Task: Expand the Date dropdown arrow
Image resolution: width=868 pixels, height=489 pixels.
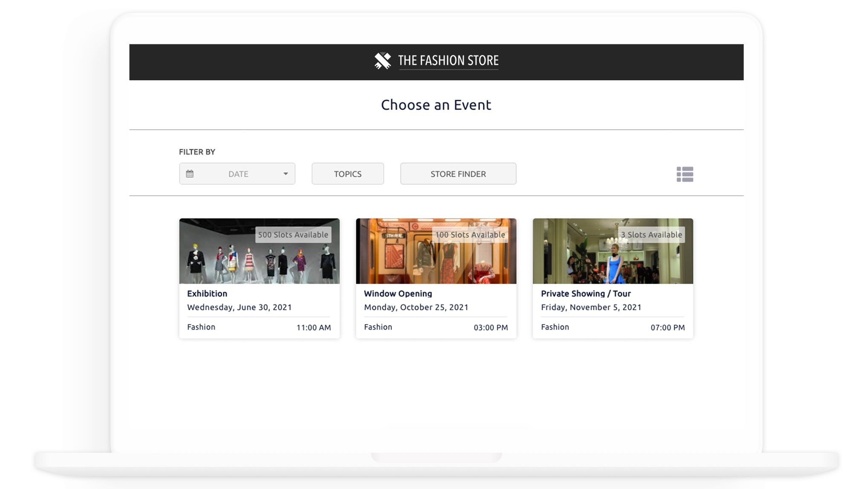Action: pos(286,174)
